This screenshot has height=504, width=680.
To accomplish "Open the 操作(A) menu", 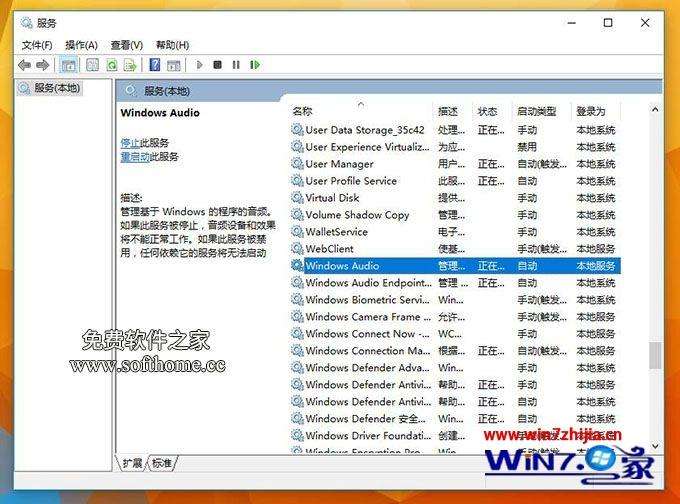I will 81,45.
